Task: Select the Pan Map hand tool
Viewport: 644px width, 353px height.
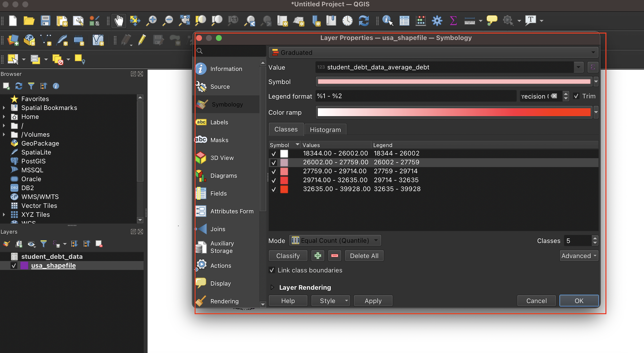Action: tap(119, 21)
